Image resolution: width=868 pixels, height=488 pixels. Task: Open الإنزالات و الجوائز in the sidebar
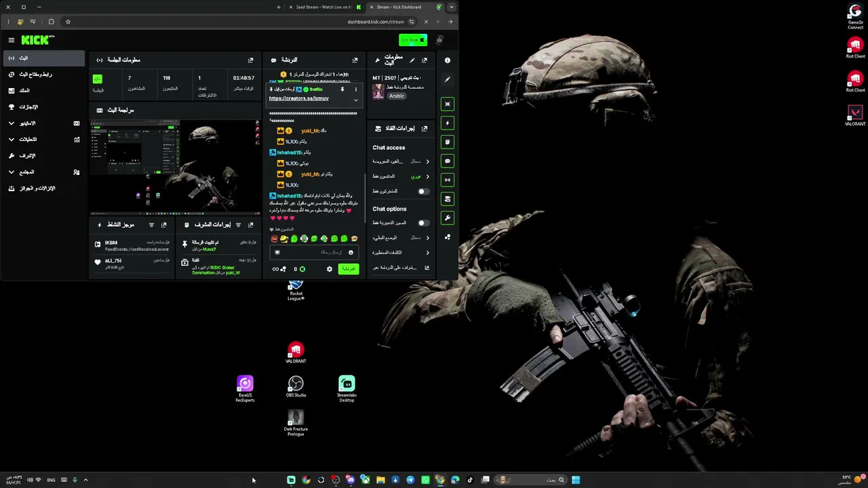43,188
